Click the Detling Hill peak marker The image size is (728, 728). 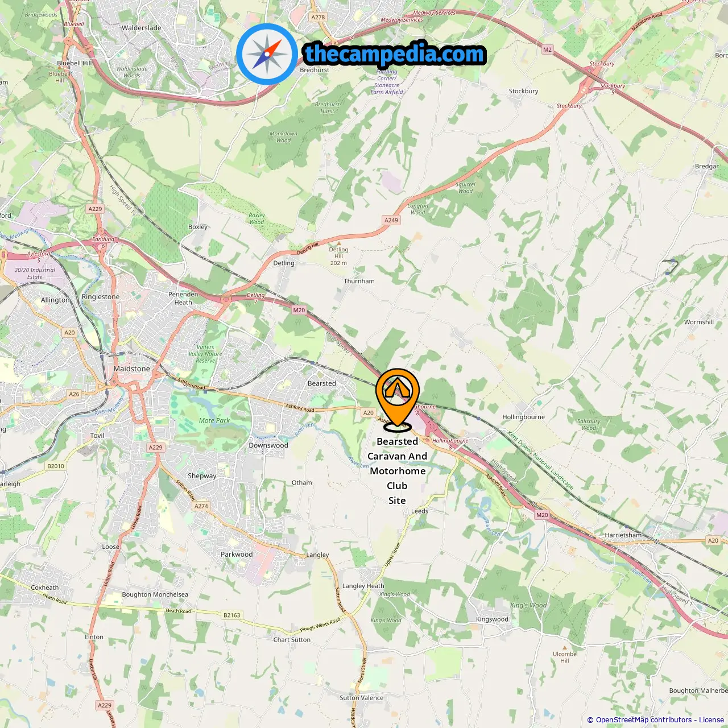(338, 243)
